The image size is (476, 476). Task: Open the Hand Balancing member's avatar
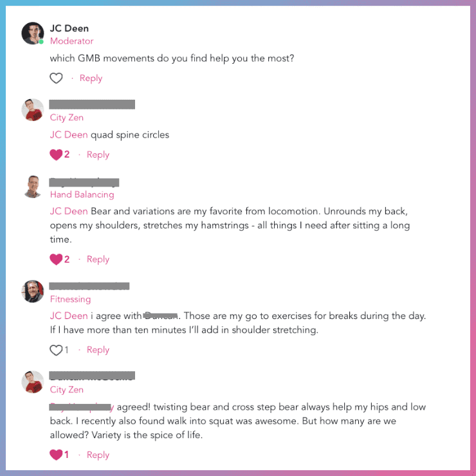(x=33, y=187)
